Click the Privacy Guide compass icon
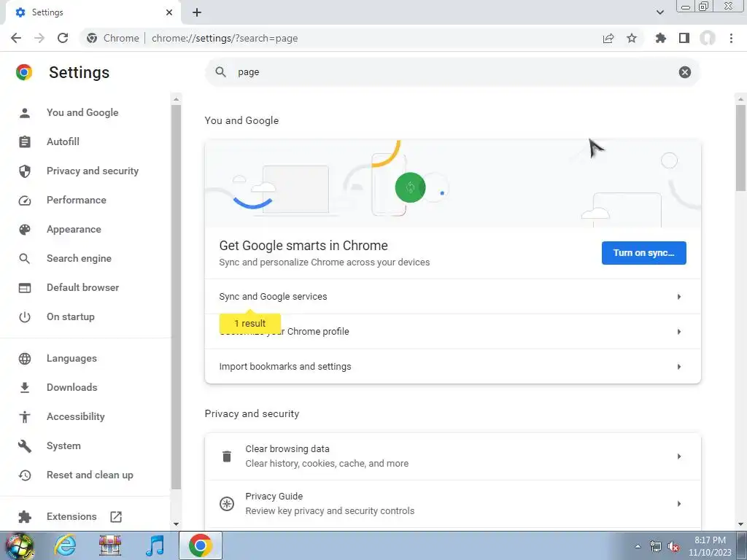This screenshot has width=747, height=560. tap(227, 503)
